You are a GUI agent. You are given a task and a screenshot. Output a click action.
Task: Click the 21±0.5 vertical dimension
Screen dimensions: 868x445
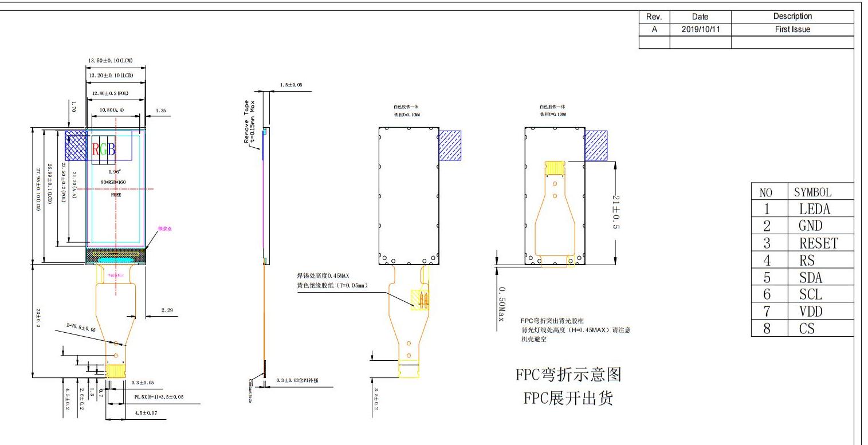pyautogui.click(x=616, y=212)
